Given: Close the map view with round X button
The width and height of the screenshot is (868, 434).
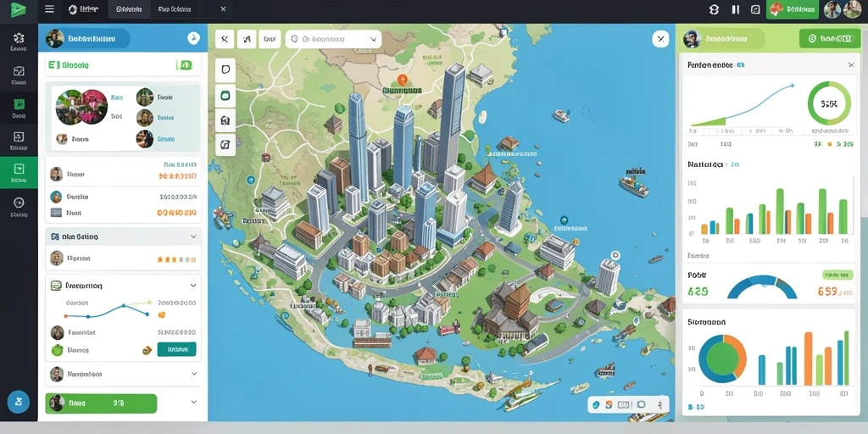Looking at the screenshot, I should (660, 39).
